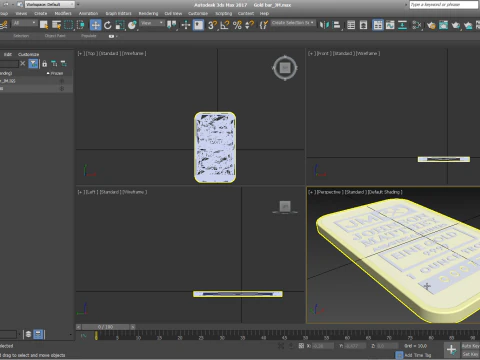Toggle the 3D Snaps button
Viewport: 480px width, 360px height.
pyautogui.click(x=212, y=25)
